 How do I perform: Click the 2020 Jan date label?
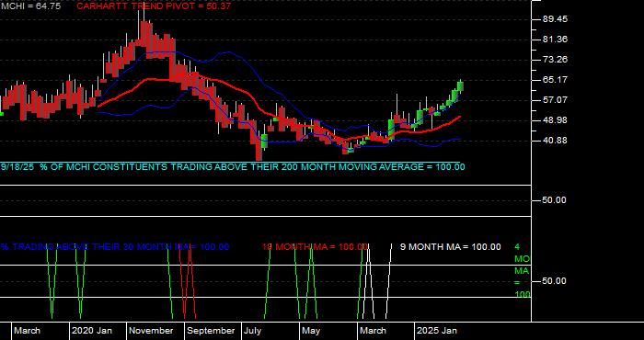pyautogui.click(x=92, y=331)
